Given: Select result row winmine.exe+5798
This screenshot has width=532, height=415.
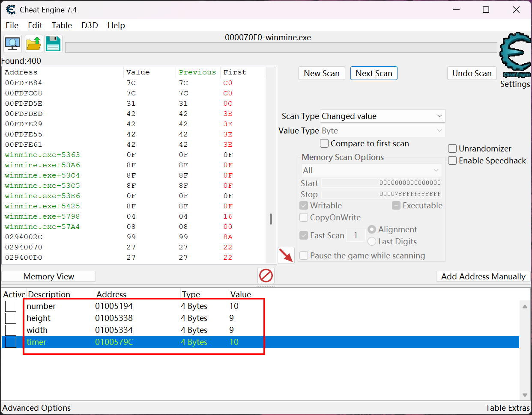Looking at the screenshot, I should (x=134, y=216).
